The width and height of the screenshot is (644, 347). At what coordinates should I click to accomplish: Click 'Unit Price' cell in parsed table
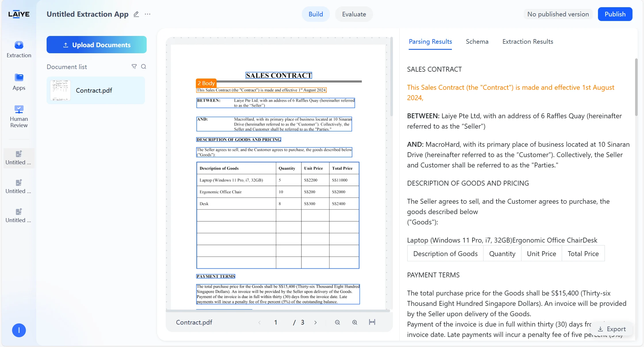pyautogui.click(x=541, y=253)
